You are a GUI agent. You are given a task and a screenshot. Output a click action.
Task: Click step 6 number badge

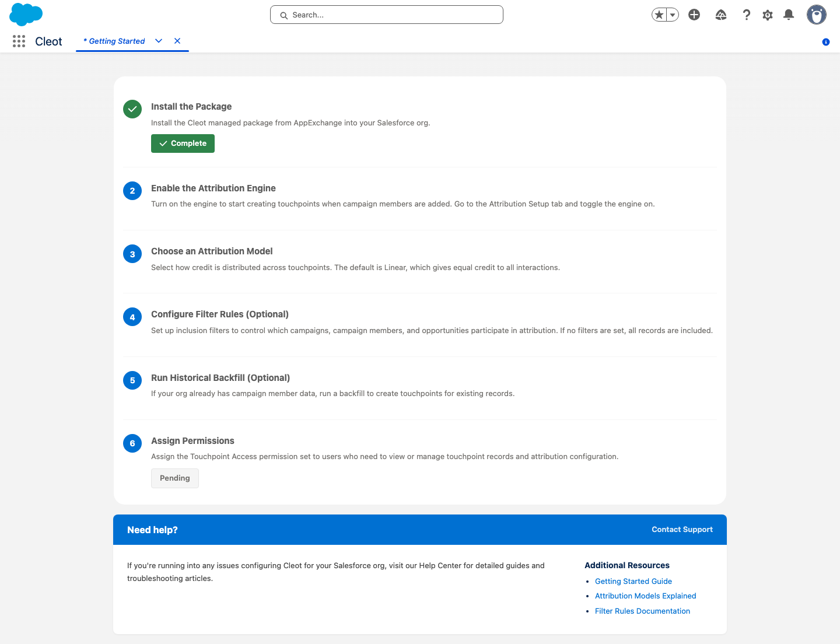pyautogui.click(x=132, y=443)
